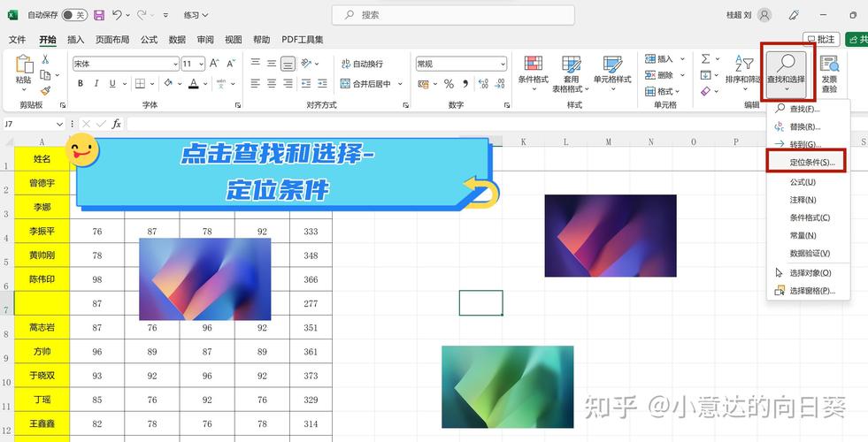Viewport: 868px width, 442px height.
Task: Open 单元格样式 cell styles
Action: coord(612,73)
